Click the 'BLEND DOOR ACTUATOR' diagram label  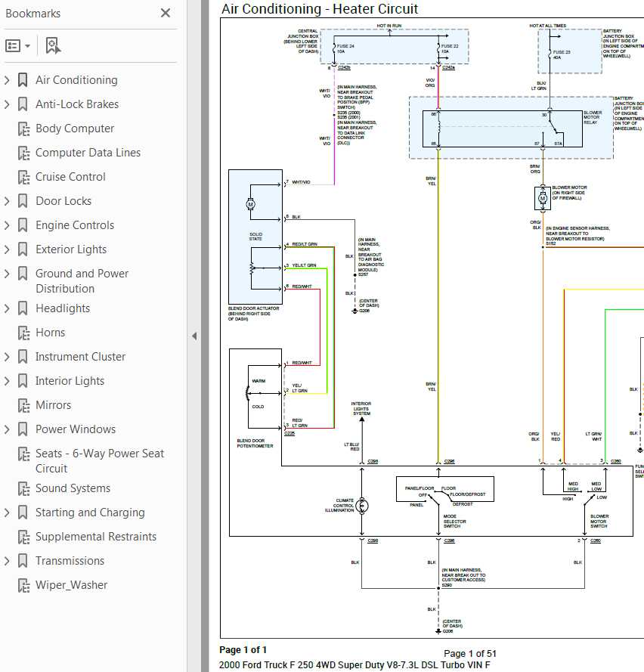(x=253, y=313)
